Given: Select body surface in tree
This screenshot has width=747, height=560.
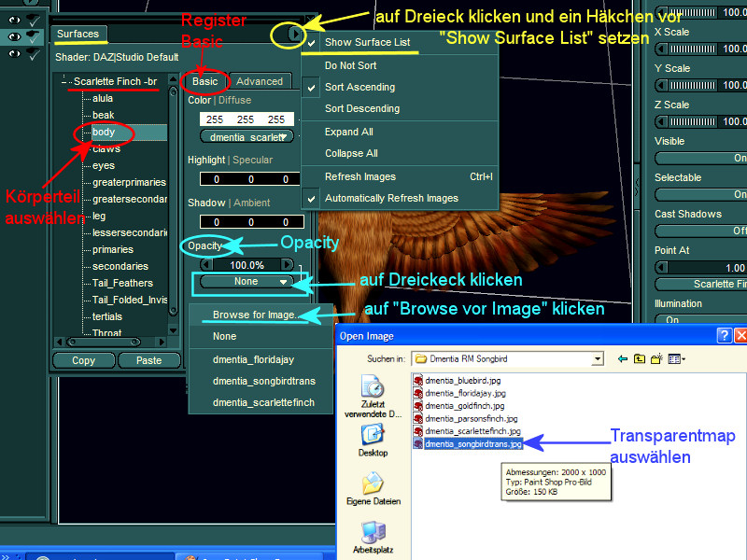Looking at the screenshot, I should [x=104, y=132].
